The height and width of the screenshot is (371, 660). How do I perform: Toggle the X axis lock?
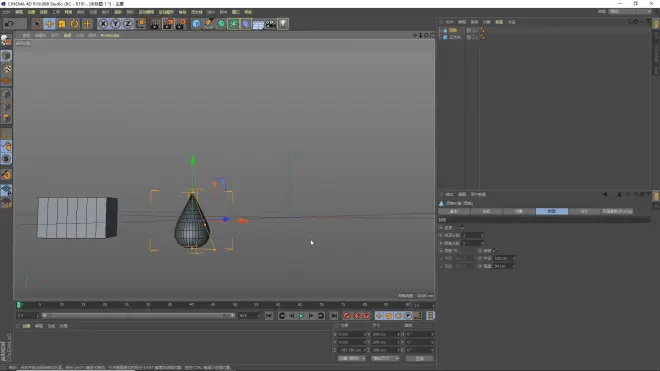pyautogui.click(x=103, y=24)
